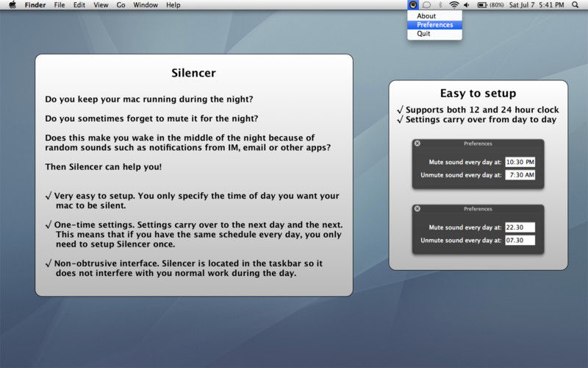Screen dimensions: 588x368
Task: Open the File menu
Action: [60, 5]
